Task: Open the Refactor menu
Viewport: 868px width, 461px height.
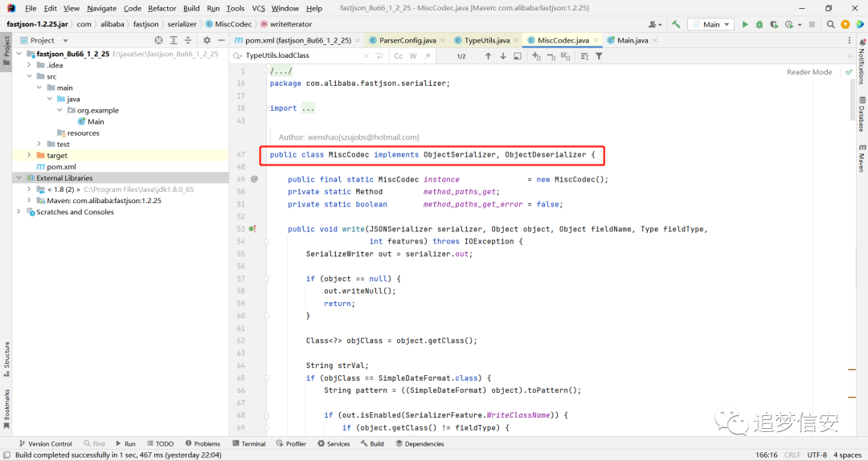Action: tap(162, 8)
